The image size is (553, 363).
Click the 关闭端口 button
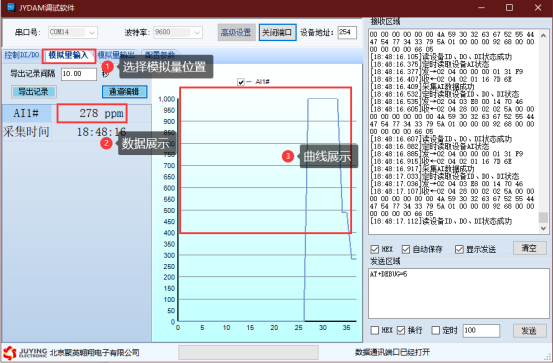pyautogui.click(x=277, y=32)
